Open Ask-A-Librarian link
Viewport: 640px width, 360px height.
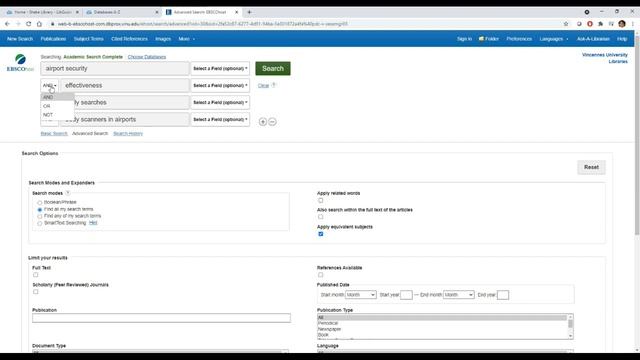click(593, 39)
